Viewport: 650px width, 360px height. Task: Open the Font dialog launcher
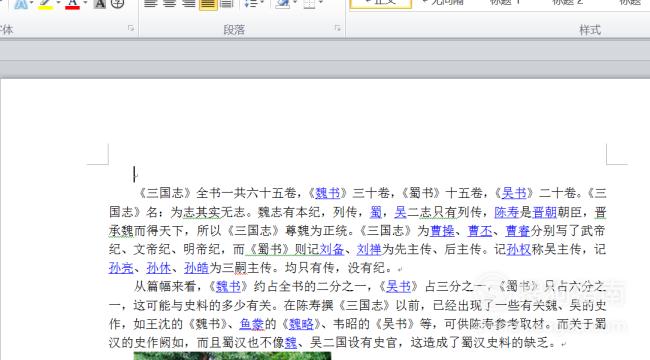[131, 28]
